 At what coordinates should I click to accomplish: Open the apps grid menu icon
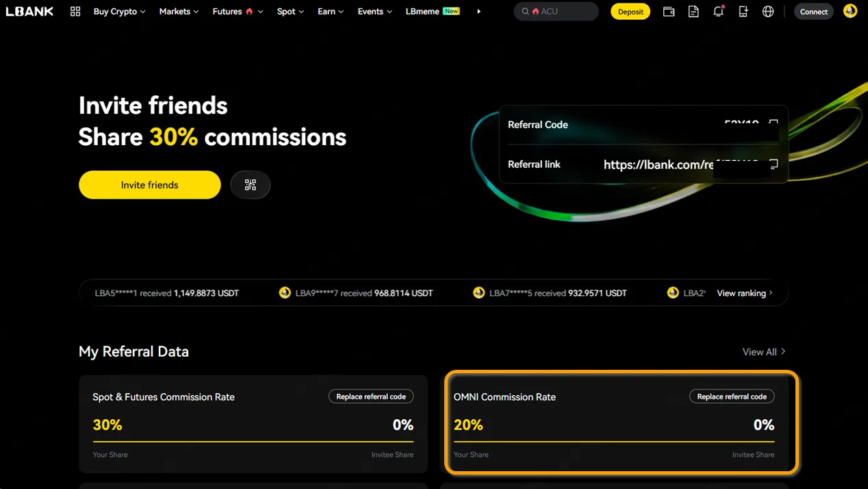pyautogui.click(x=75, y=12)
